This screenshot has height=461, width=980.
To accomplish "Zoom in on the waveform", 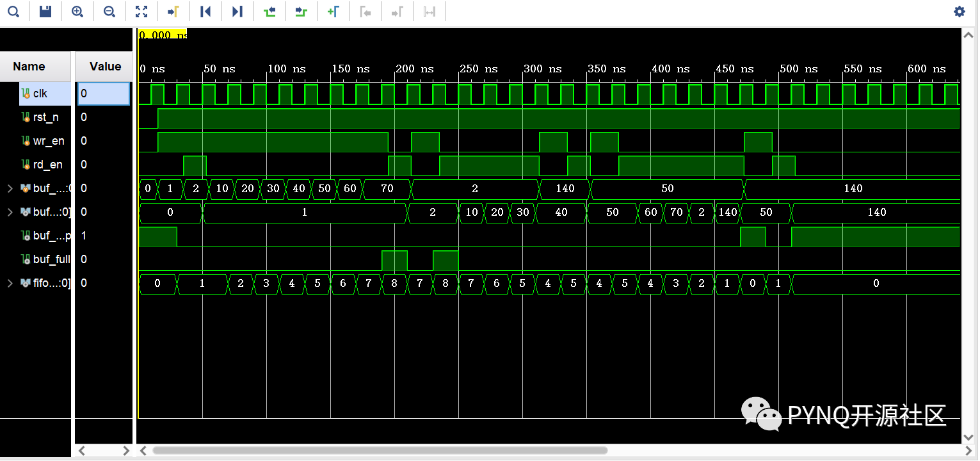I will [x=77, y=12].
